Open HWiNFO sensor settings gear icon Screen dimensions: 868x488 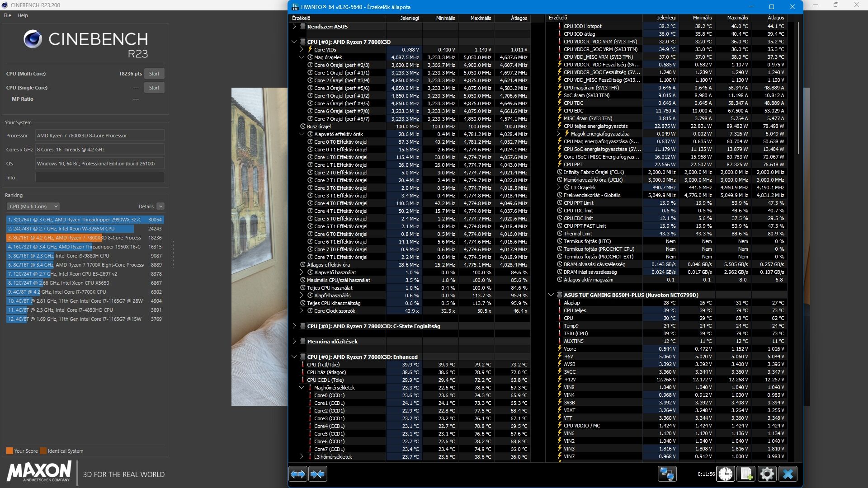(x=767, y=474)
